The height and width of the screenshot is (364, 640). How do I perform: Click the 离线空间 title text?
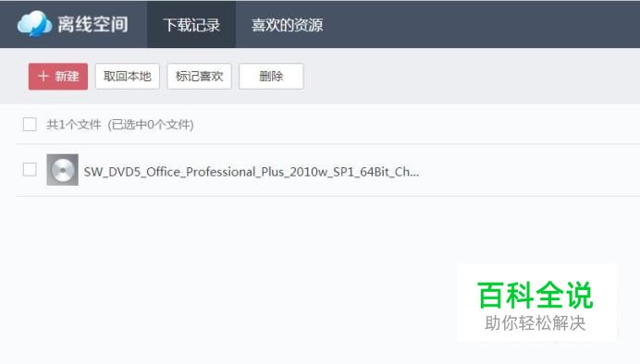[x=92, y=24]
